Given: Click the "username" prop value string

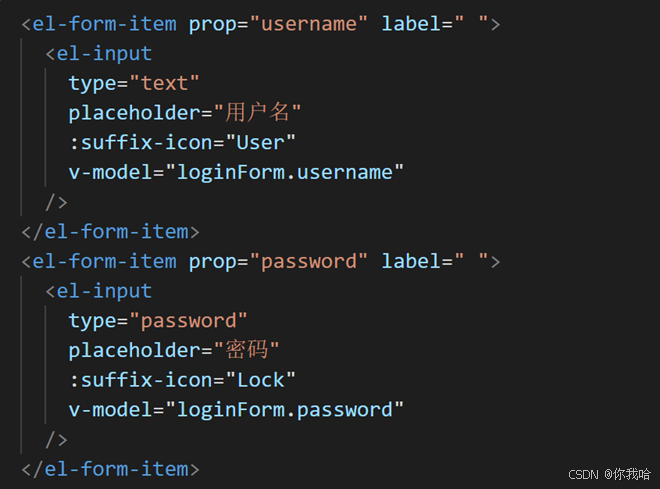Looking at the screenshot, I should click(x=309, y=24).
